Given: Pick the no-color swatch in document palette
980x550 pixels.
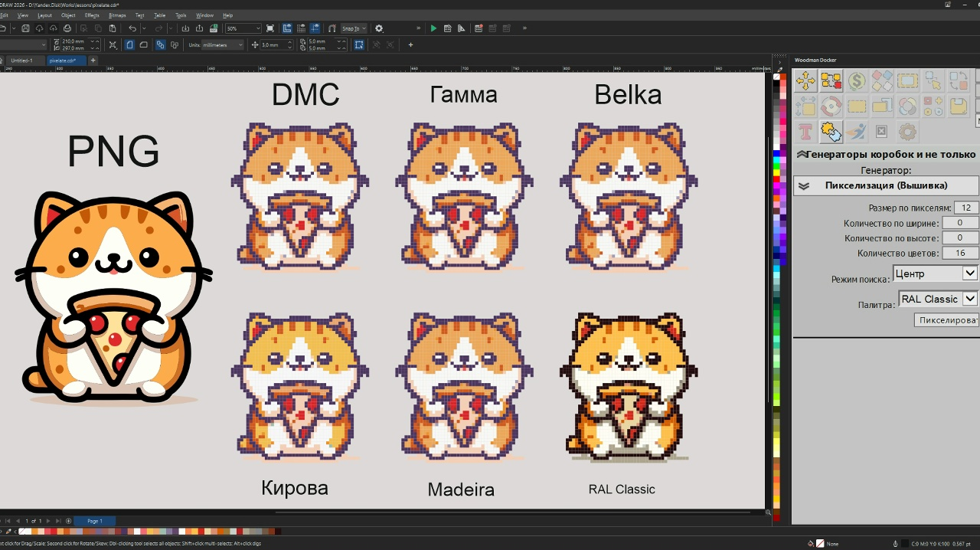Looking at the screenshot, I should click(21, 531).
